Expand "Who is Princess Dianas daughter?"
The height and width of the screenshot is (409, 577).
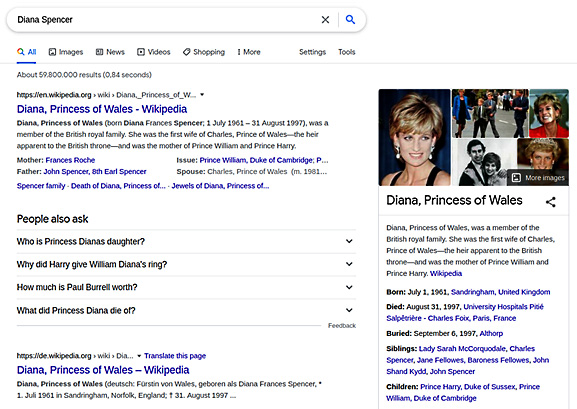pos(186,241)
